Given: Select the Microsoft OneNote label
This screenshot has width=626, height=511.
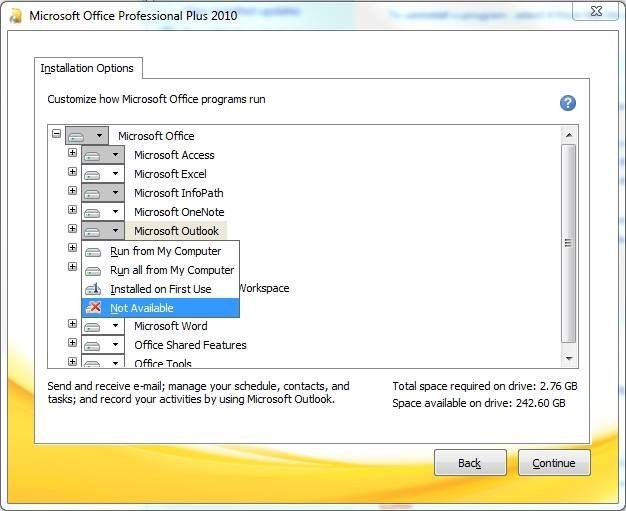Looking at the screenshot, I should (179, 212).
